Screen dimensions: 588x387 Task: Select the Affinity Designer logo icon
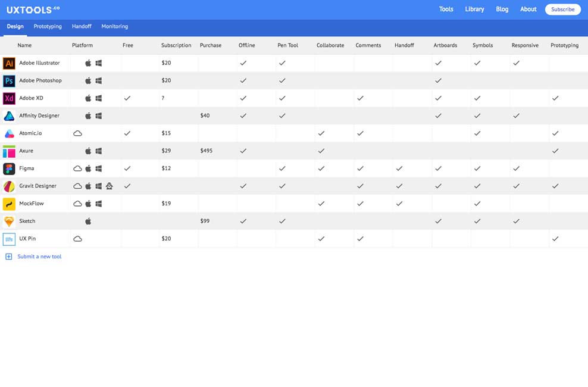click(x=9, y=116)
